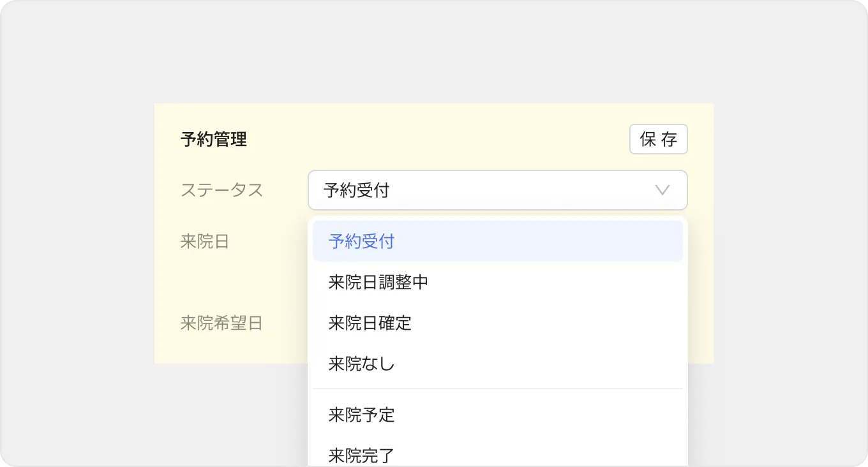This screenshot has width=868, height=467.
Task: Choose 来院完了 from the status list
Action: click(x=361, y=456)
